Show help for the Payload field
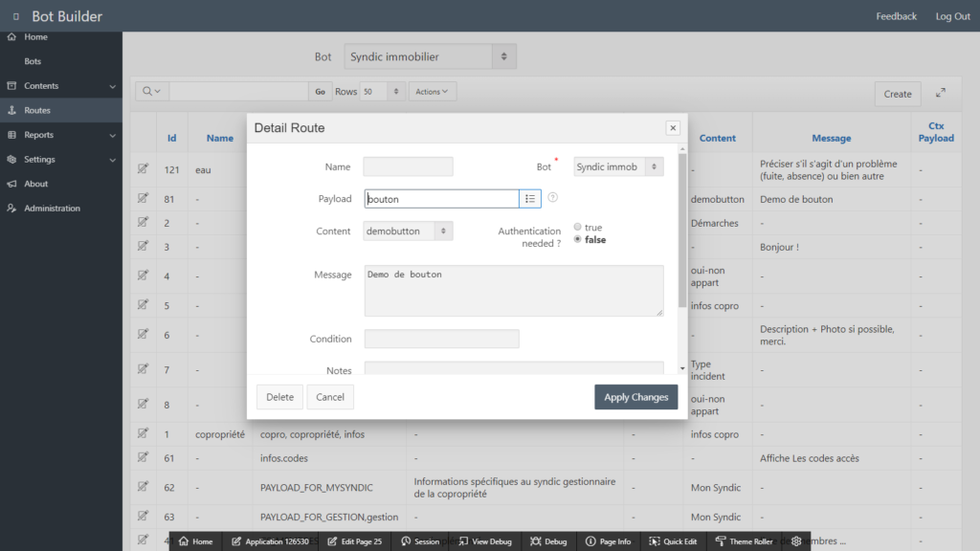 (552, 197)
